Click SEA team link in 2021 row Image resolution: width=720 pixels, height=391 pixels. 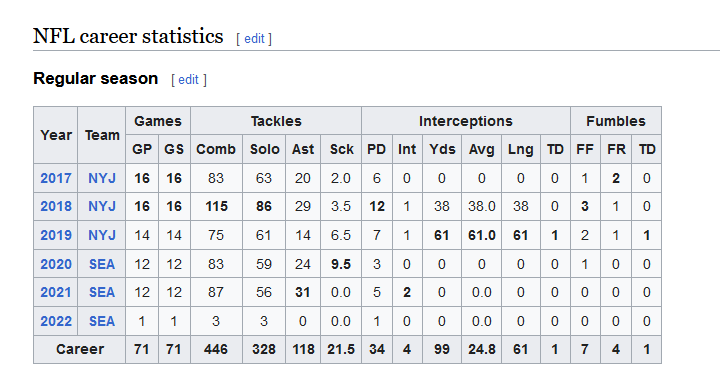[x=102, y=292]
